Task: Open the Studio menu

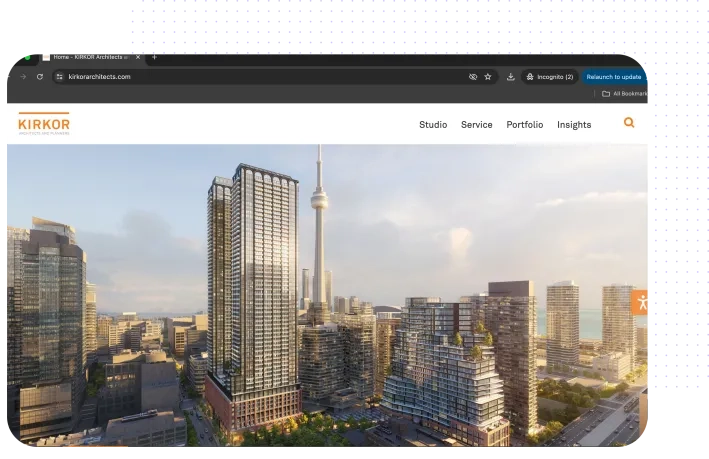Action: pyautogui.click(x=433, y=125)
